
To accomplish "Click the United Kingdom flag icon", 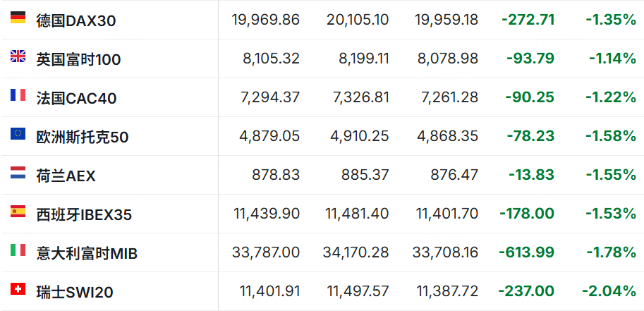I will pyautogui.click(x=18, y=56).
